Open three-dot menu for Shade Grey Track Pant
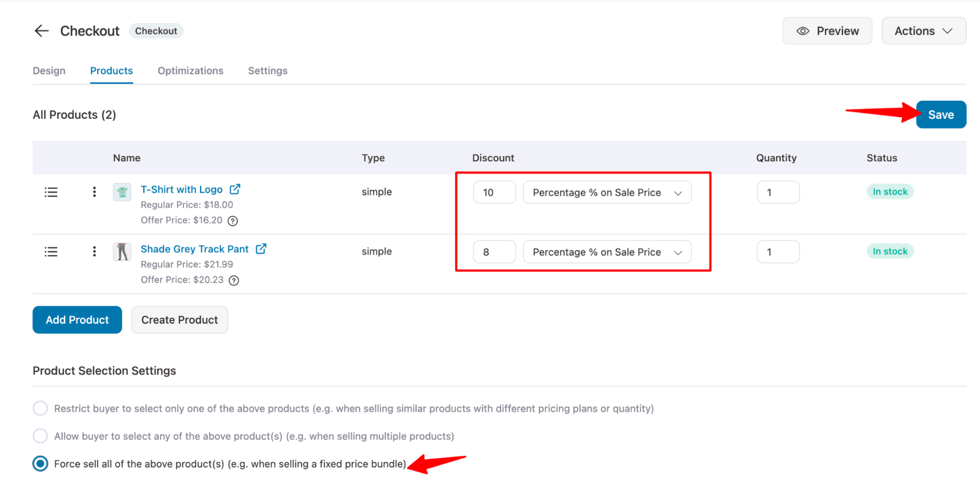Image resolution: width=980 pixels, height=500 pixels. [x=94, y=252]
